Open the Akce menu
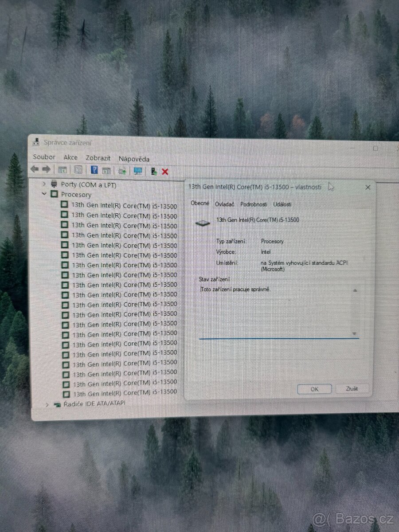Viewport: 399px width, 532px height. (70, 157)
